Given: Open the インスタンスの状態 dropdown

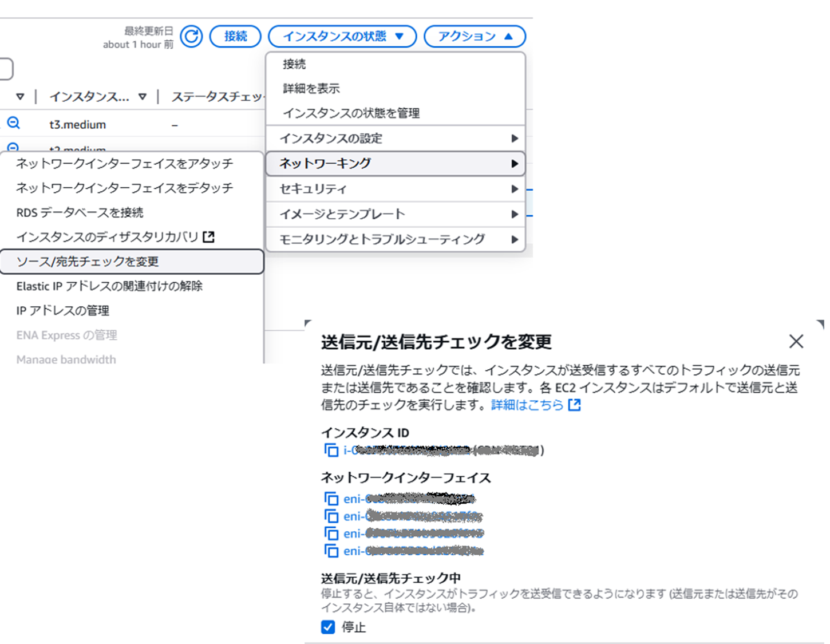Looking at the screenshot, I should pos(342,36).
